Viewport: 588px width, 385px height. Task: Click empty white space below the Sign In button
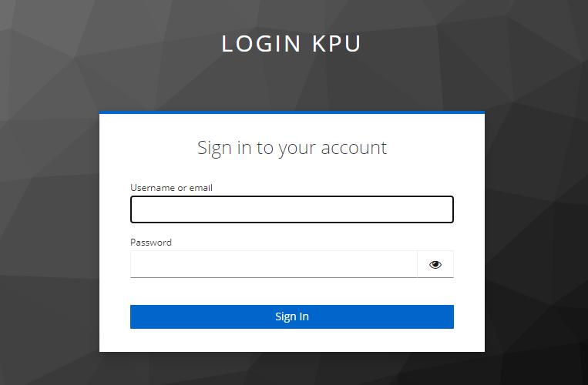(x=292, y=340)
